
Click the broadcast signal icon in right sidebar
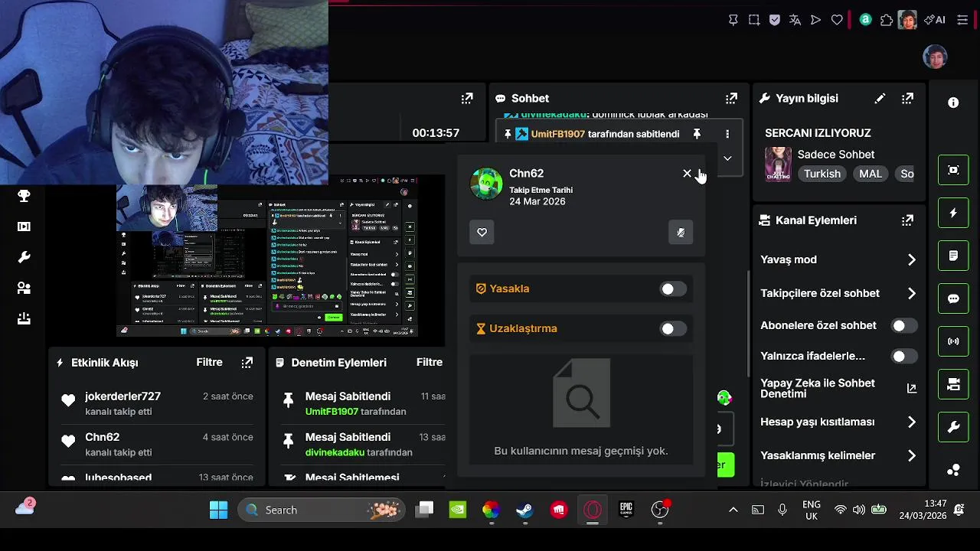point(953,341)
